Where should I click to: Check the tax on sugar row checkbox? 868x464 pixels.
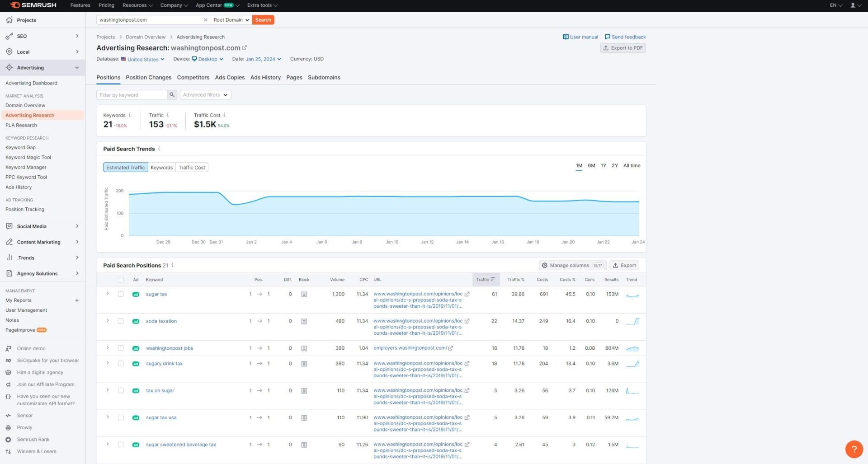[121, 390]
